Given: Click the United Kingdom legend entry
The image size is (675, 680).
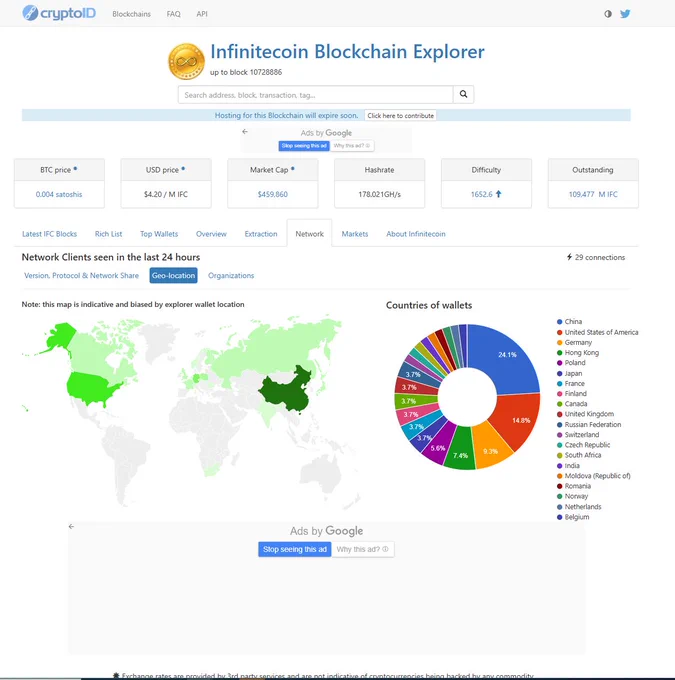Looking at the screenshot, I should point(586,414).
